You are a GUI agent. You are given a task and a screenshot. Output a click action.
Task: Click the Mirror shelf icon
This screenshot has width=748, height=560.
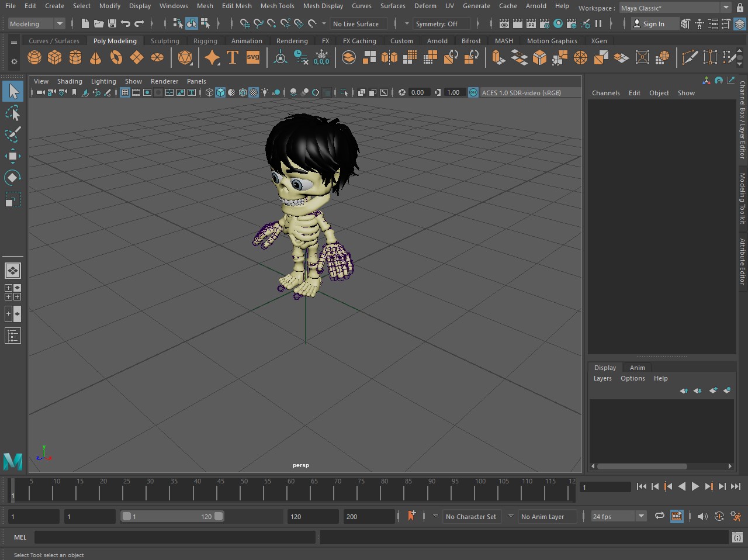coord(389,57)
